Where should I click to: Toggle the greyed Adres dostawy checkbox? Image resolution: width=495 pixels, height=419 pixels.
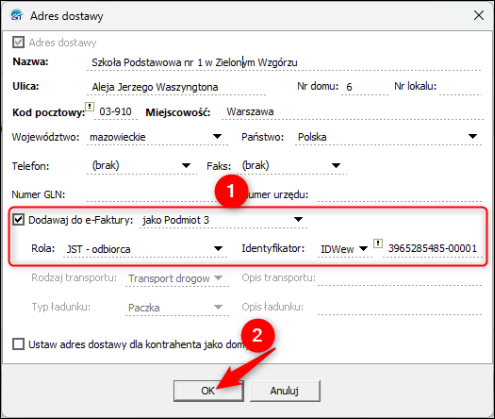(x=18, y=42)
